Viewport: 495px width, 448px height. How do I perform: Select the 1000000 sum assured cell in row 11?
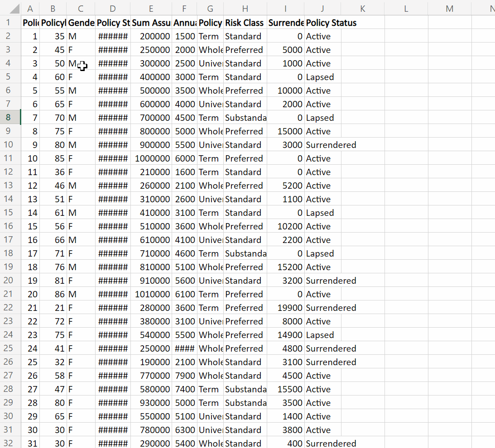[x=151, y=158]
